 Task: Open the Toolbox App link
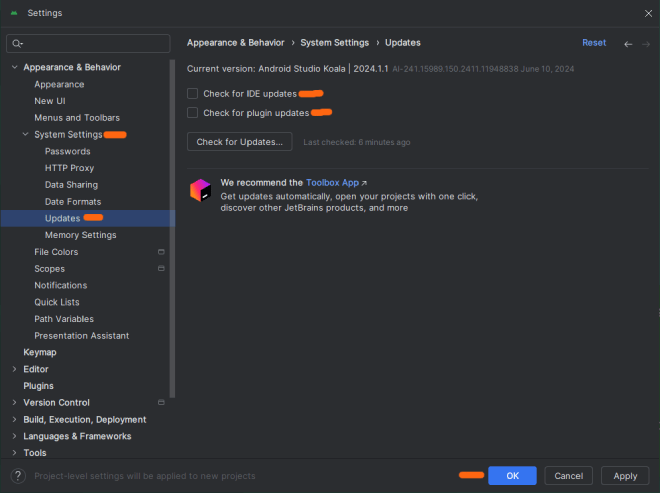click(333, 183)
